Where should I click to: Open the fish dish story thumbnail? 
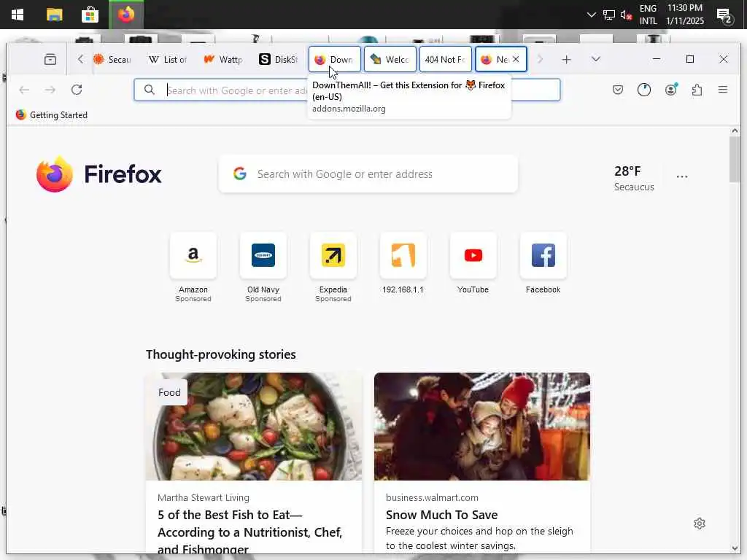pos(254,427)
